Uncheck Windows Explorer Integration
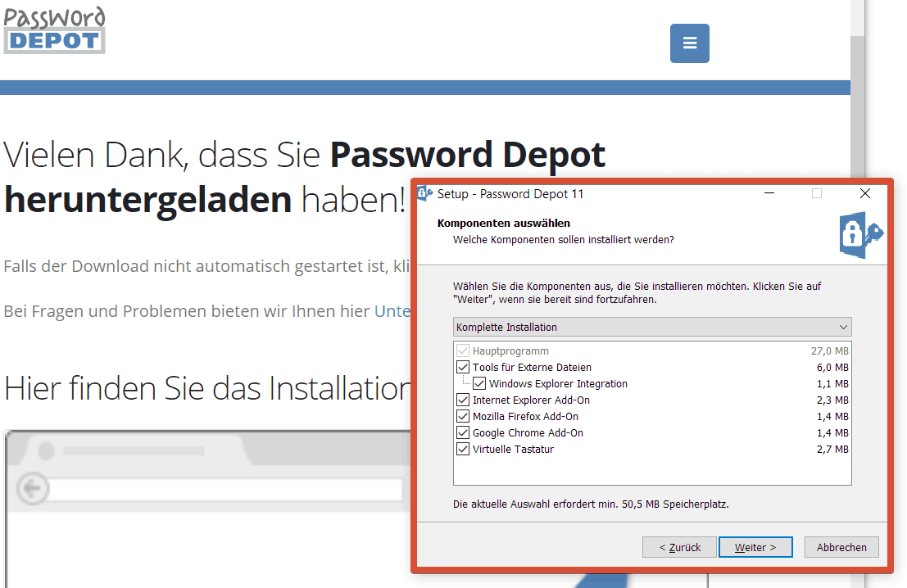 coord(479,383)
